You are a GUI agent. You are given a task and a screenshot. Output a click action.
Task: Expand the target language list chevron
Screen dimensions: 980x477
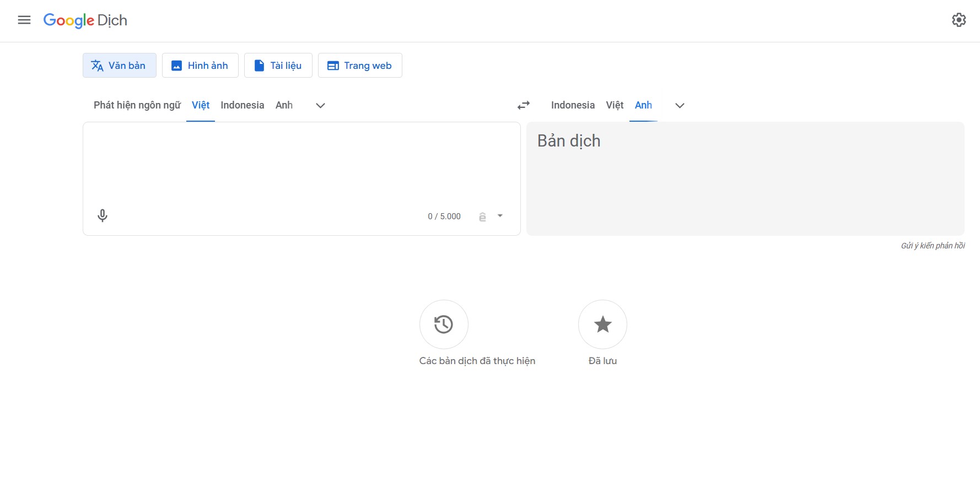click(680, 105)
